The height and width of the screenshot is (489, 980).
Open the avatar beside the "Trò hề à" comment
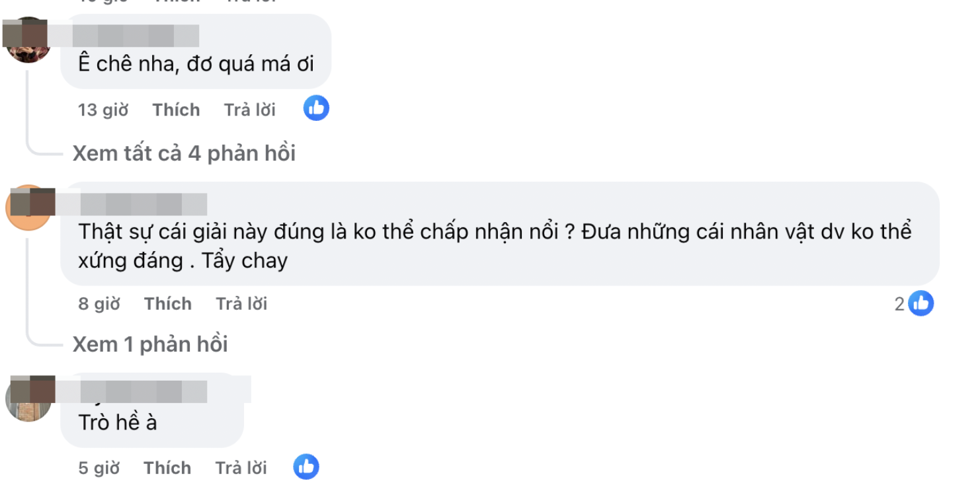point(28,398)
